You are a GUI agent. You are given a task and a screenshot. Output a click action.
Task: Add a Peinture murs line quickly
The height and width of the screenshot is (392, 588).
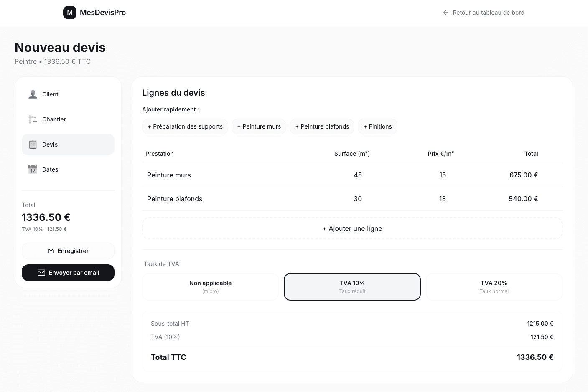click(259, 126)
